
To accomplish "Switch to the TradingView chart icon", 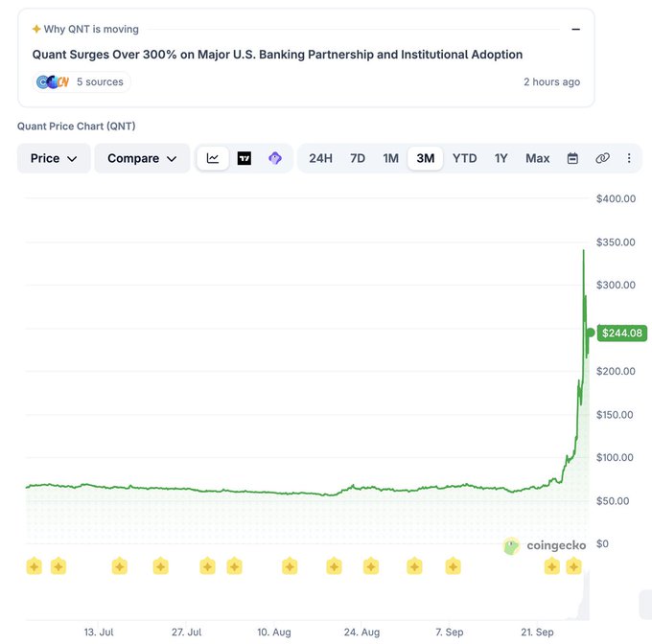I will tap(244, 158).
